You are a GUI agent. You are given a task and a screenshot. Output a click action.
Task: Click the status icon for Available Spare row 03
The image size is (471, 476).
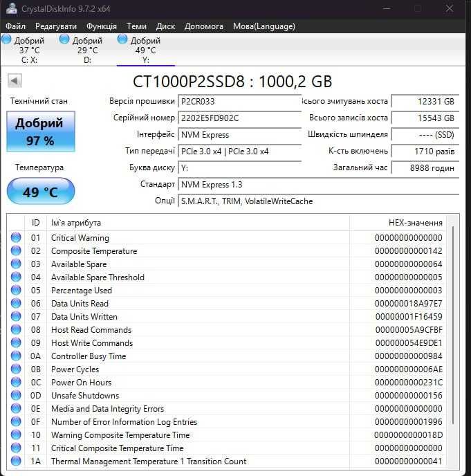(16, 264)
